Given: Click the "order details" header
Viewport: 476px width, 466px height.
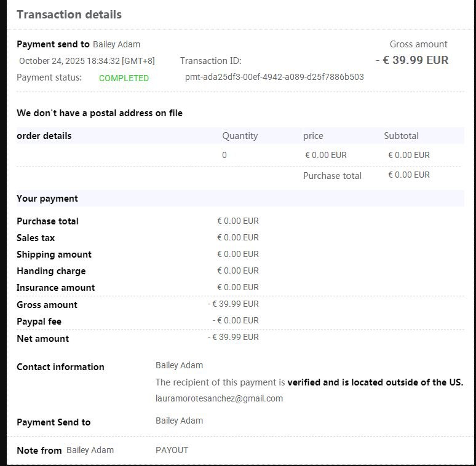Looking at the screenshot, I should coord(44,136).
